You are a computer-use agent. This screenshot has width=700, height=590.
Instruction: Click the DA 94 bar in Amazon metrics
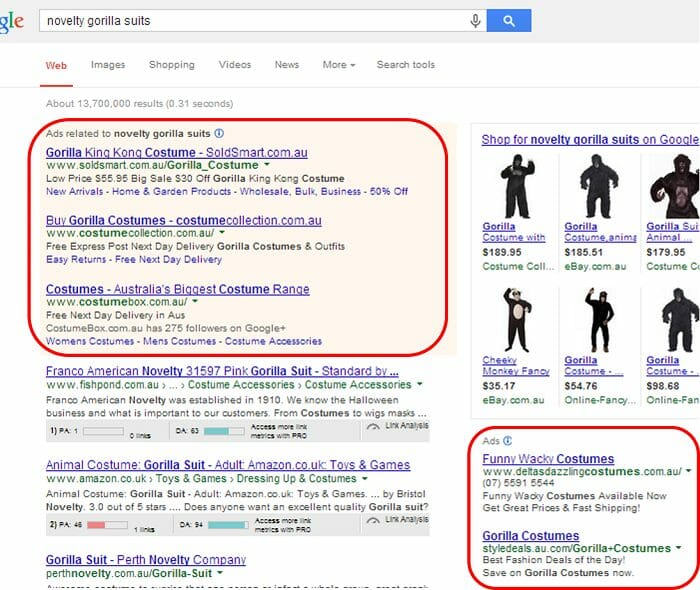[229, 525]
